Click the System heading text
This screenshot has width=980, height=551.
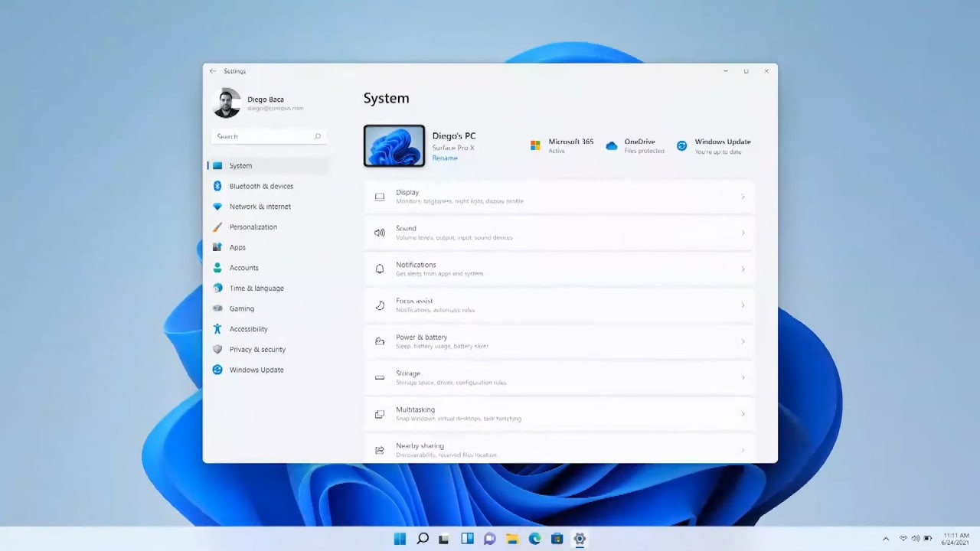[x=387, y=98]
